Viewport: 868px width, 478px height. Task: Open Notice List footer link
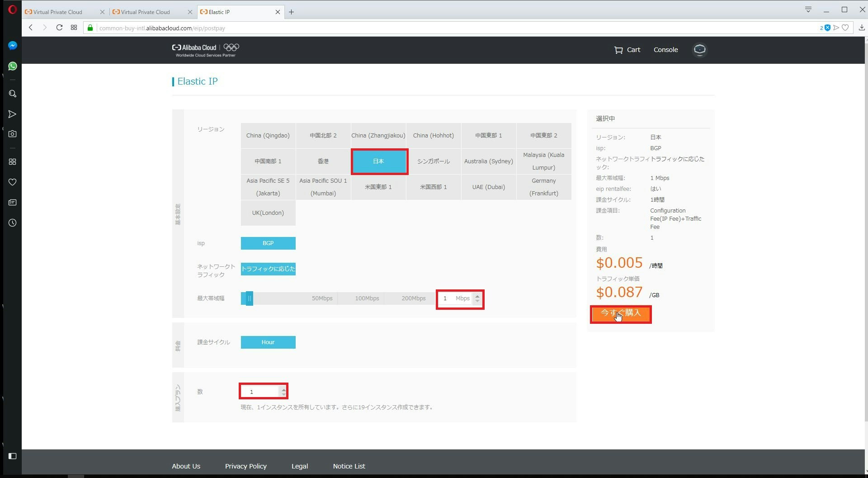tap(349, 466)
